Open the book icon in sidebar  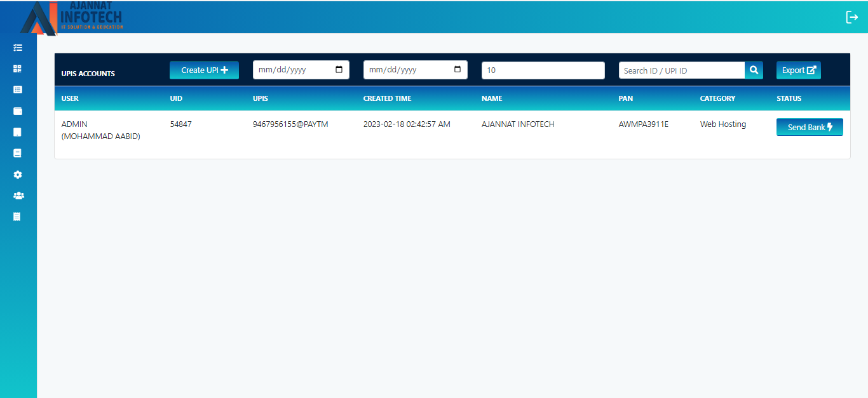click(18, 153)
